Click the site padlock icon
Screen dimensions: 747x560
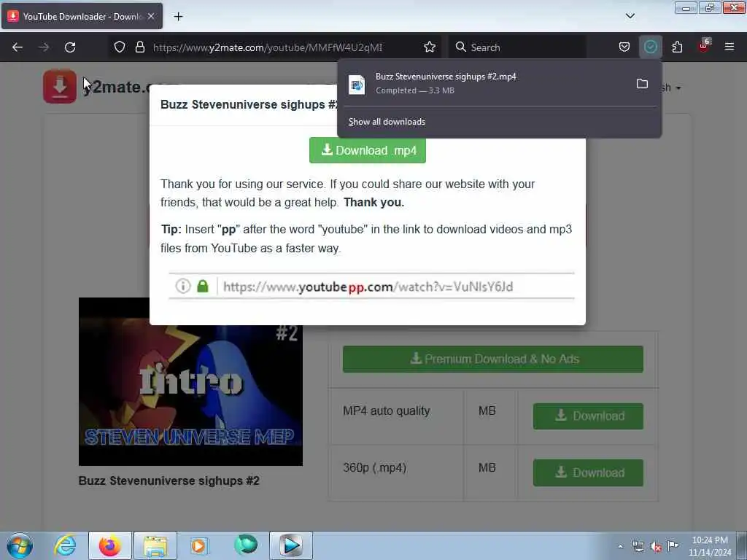139,47
